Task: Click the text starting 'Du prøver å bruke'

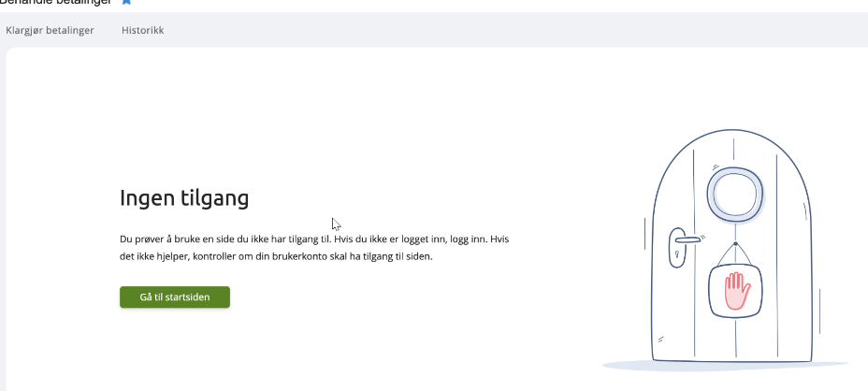Action: tap(314, 248)
